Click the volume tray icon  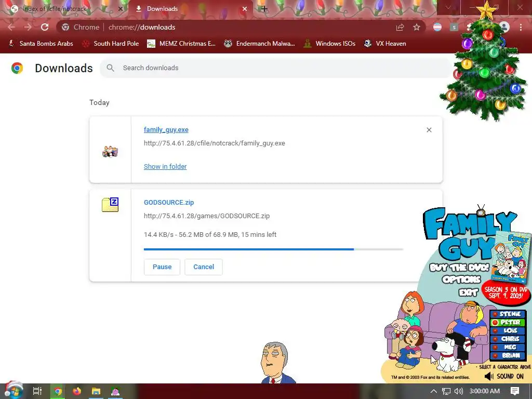pos(459,391)
